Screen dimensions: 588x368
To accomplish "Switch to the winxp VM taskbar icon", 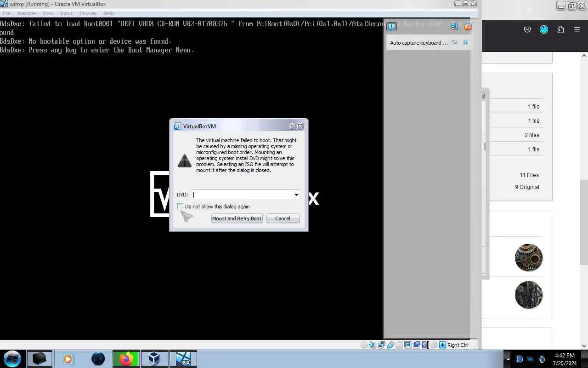I will 183,359.
